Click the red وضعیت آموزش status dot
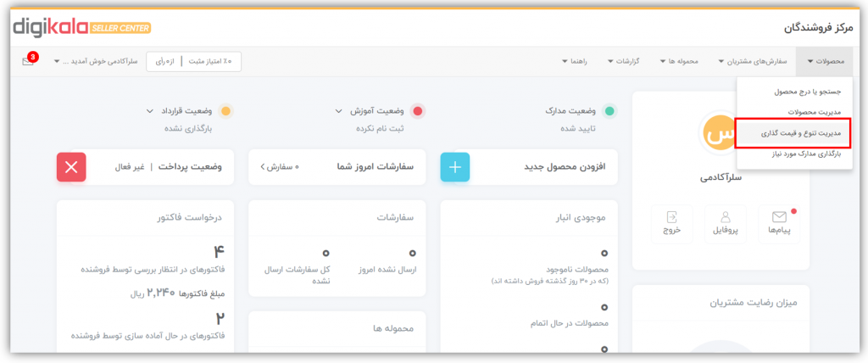Image resolution: width=868 pixels, height=363 pixels. pos(418,111)
